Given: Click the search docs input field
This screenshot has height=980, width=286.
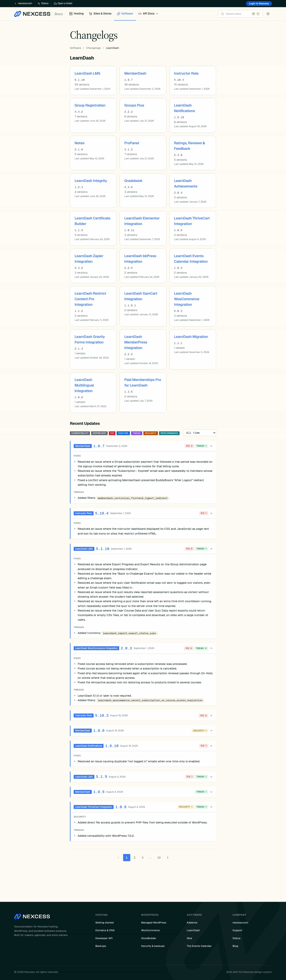Looking at the screenshot, I should click(x=240, y=14).
